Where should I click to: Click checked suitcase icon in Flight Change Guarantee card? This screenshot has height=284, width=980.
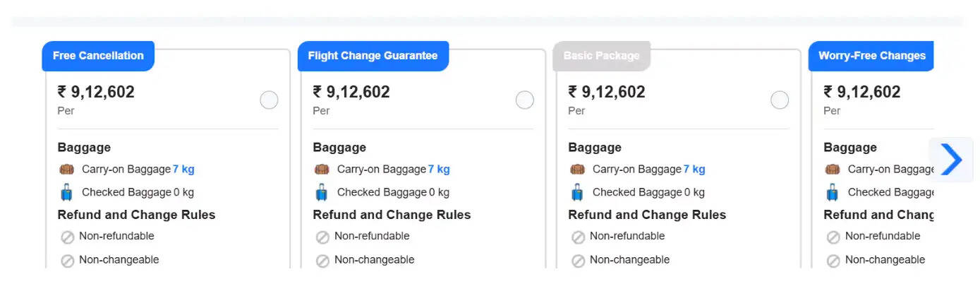[x=322, y=192]
